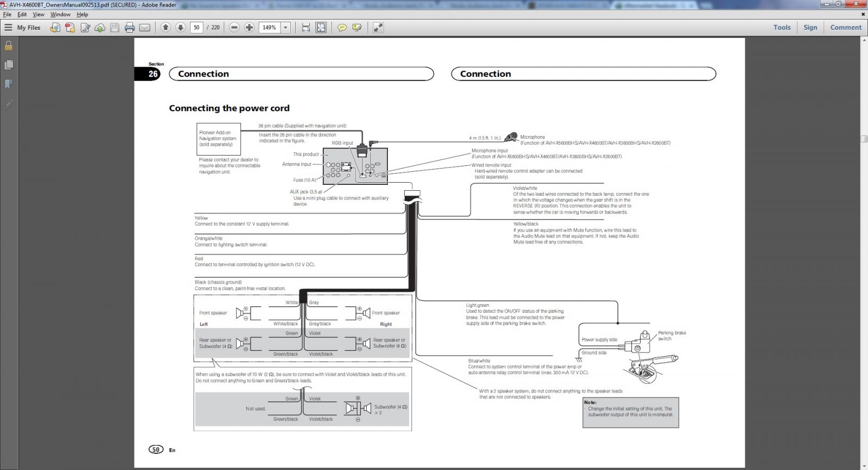The width and height of the screenshot is (868, 470).
Task: Click the Fill and Sign icon
Action: [x=85, y=28]
